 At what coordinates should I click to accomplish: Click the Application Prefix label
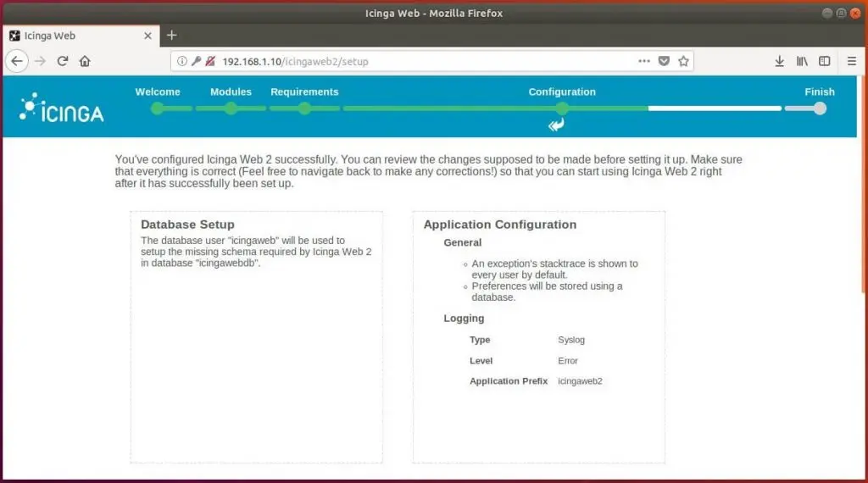click(509, 381)
